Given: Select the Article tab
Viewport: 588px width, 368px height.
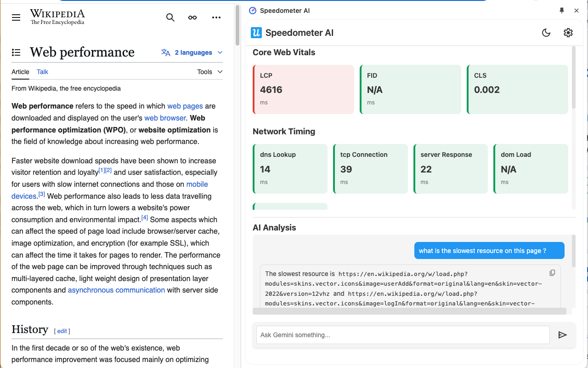Looking at the screenshot, I should tap(20, 72).
